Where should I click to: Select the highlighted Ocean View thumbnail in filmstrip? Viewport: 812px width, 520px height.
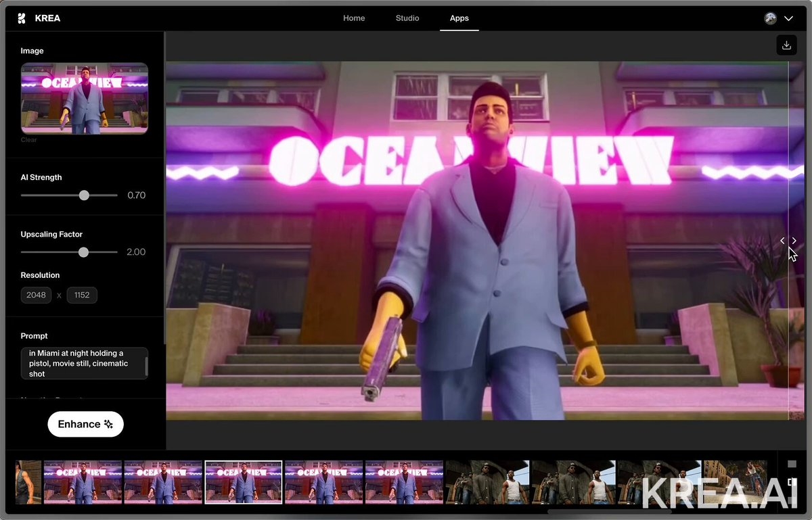coord(243,482)
